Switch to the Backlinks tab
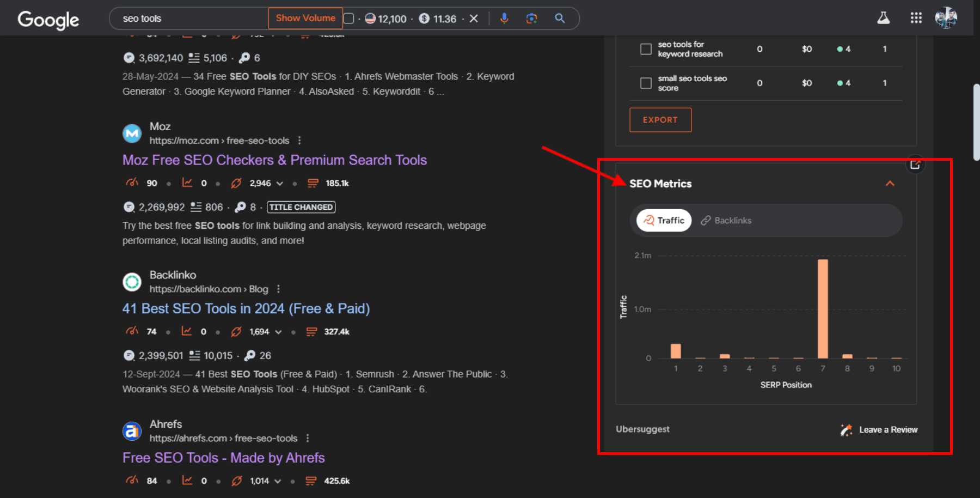Viewport: 980px width, 498px height. [x=726, y=221]
